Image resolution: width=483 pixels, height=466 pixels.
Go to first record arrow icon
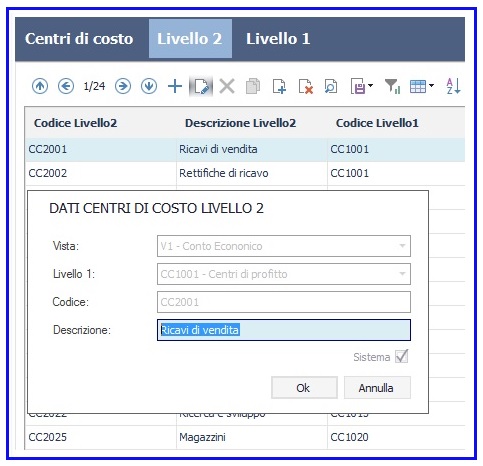40,86
